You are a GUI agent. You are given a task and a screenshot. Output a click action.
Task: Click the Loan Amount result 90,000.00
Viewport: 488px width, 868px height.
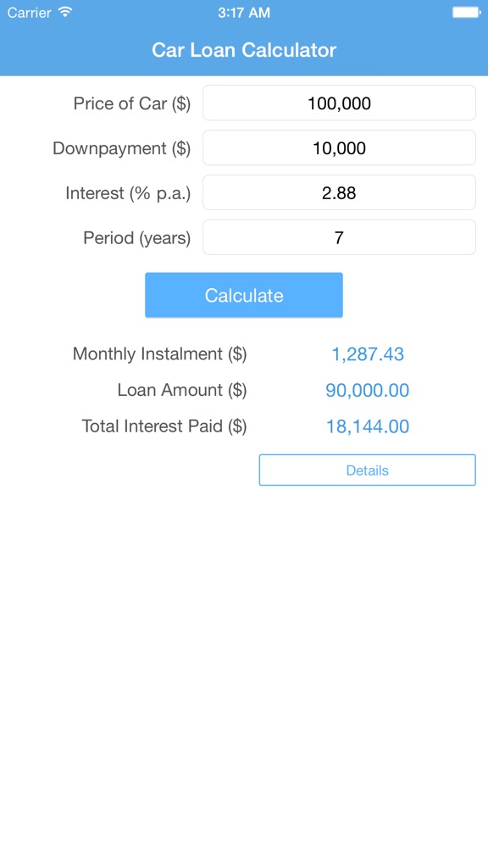(x=368, y=390)
